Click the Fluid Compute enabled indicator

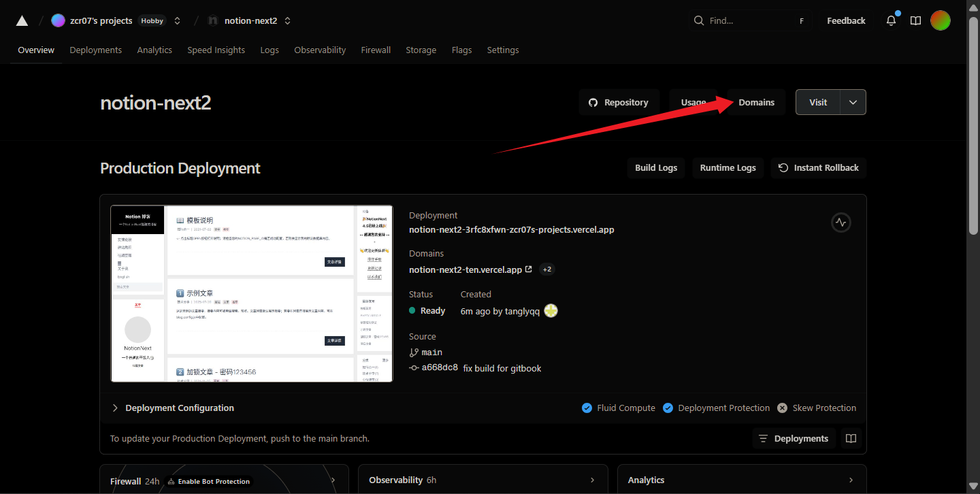619,408
